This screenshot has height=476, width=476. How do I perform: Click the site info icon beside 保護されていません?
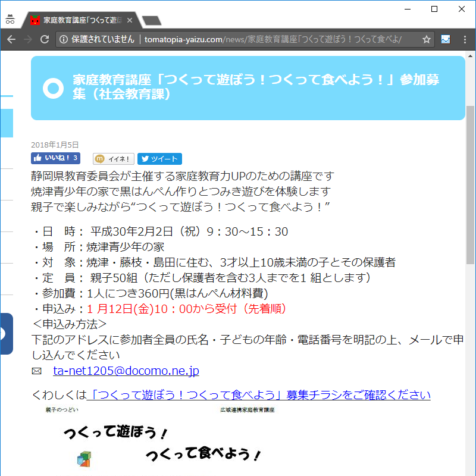pyautogui.click(x=64, y=39)
